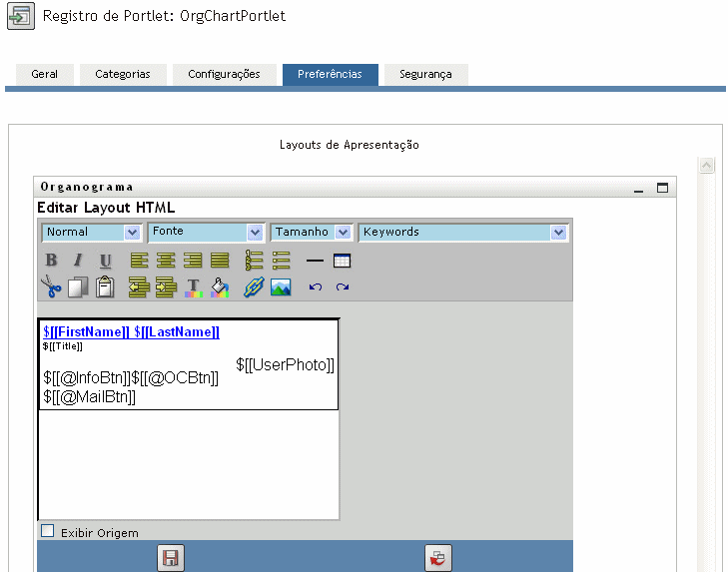Switch to the Segurança tab
The width and height of the screenshot is (728, 572).
tap(425, 74)
